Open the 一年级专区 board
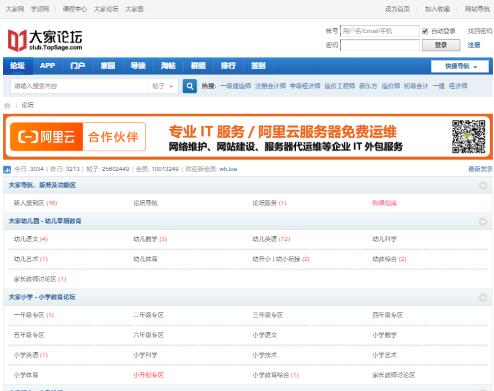 tap(29, 315)
